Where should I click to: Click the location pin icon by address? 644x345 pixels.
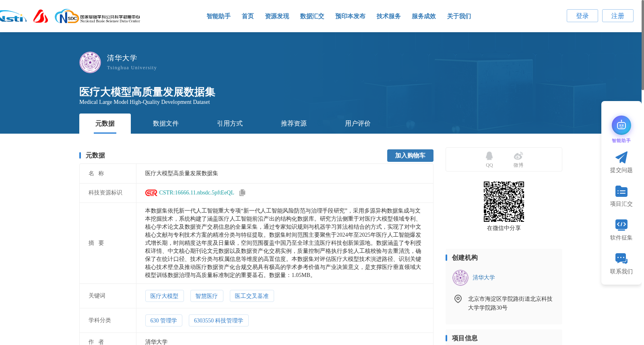click(458, 299)
